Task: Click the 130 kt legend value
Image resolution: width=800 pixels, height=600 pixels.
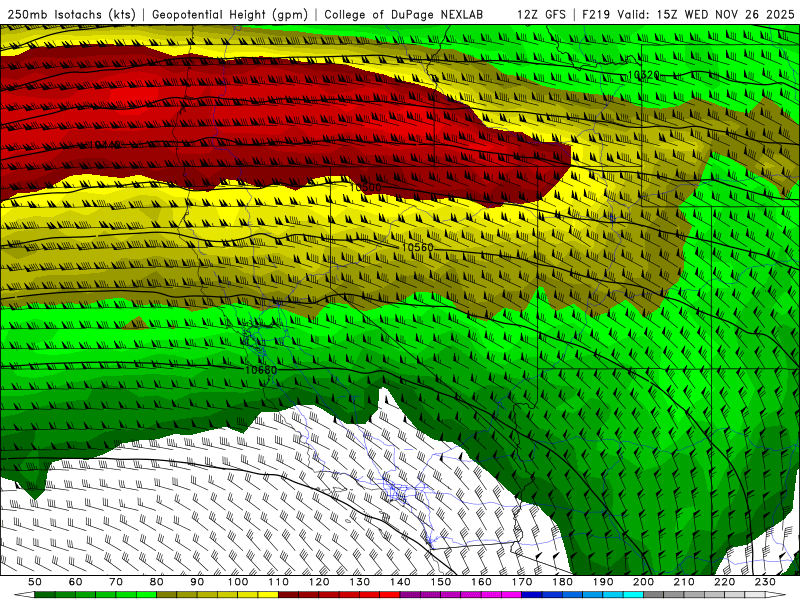Action: point(360,582)
